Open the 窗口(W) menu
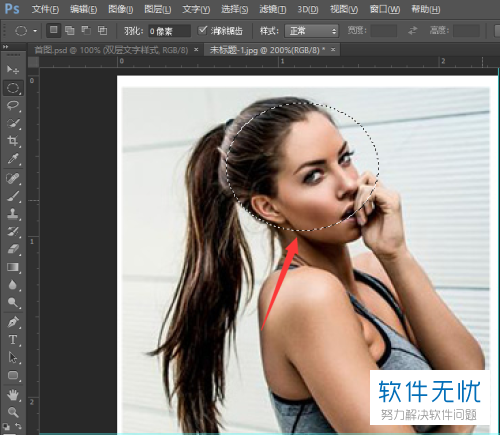Screen dimensions: 500x435 [x=385, y=9]
